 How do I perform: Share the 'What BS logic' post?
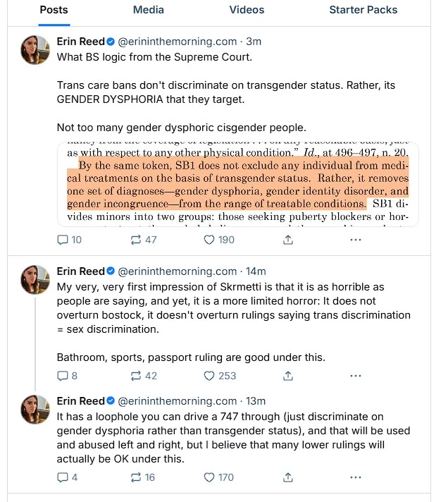tap(287, 240)
